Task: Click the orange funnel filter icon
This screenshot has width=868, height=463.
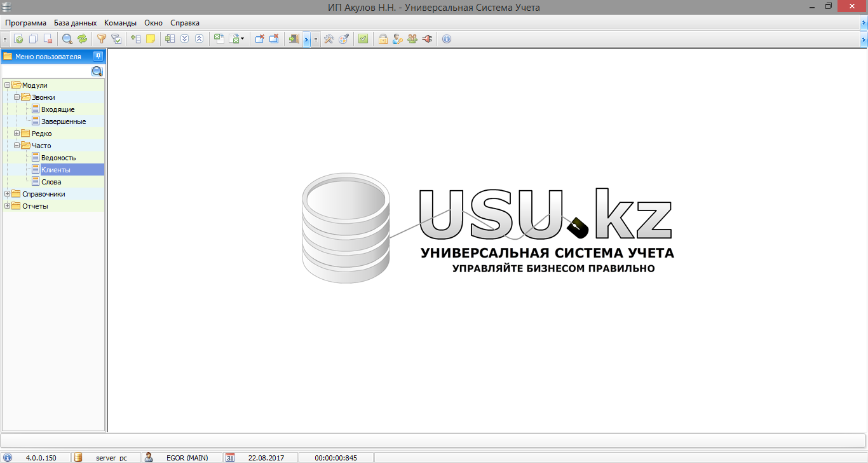Action: point(101,39)
